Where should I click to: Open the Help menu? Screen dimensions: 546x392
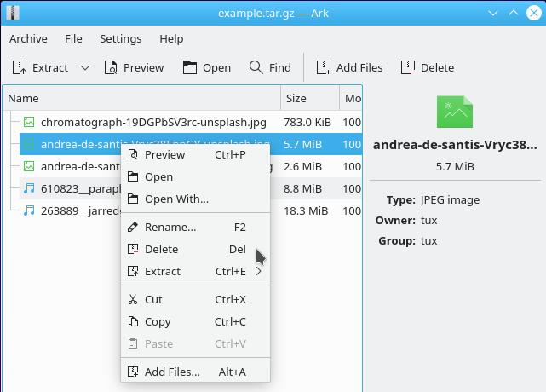coord(171,38)
